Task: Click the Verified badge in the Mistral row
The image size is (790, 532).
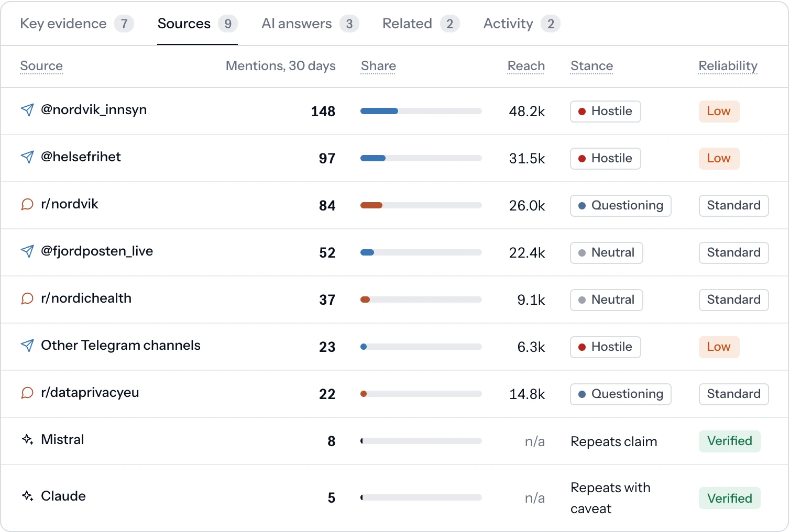Action: click(x=730, y=441)
